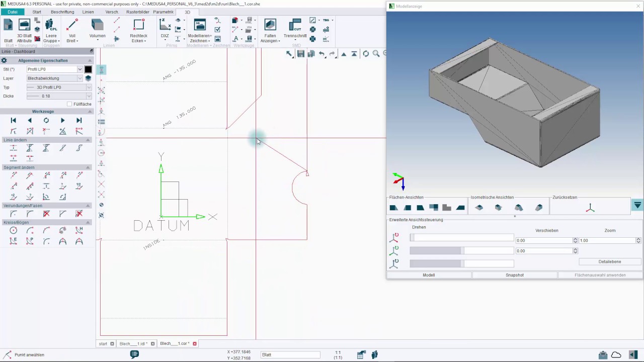Open the Stil dropdown Profil LP0
This screenshot has width=644, height=362.
[54, 69]
